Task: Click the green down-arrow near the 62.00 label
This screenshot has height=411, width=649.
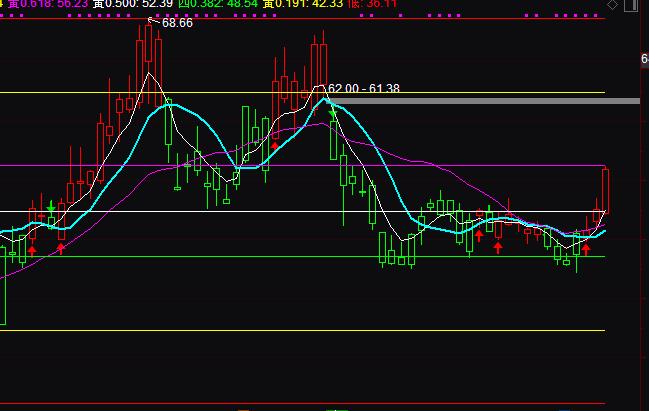Action: click(x=332, y=115)
